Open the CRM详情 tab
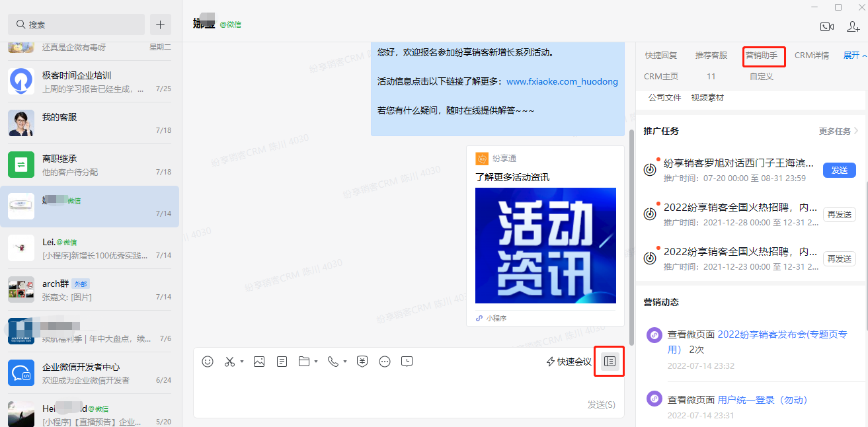 click(x=812, y=56)
